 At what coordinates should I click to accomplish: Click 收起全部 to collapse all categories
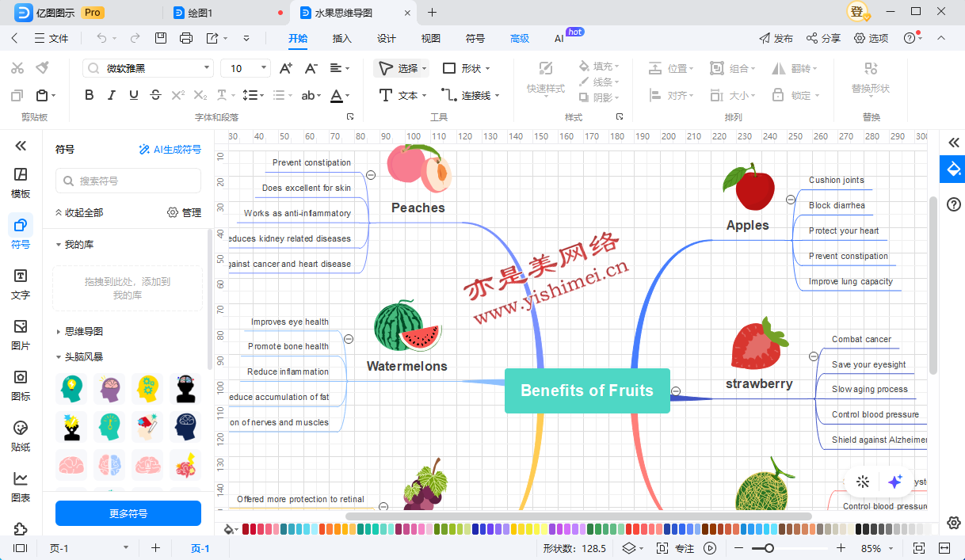pyautogui.click(x=79, y=212)
